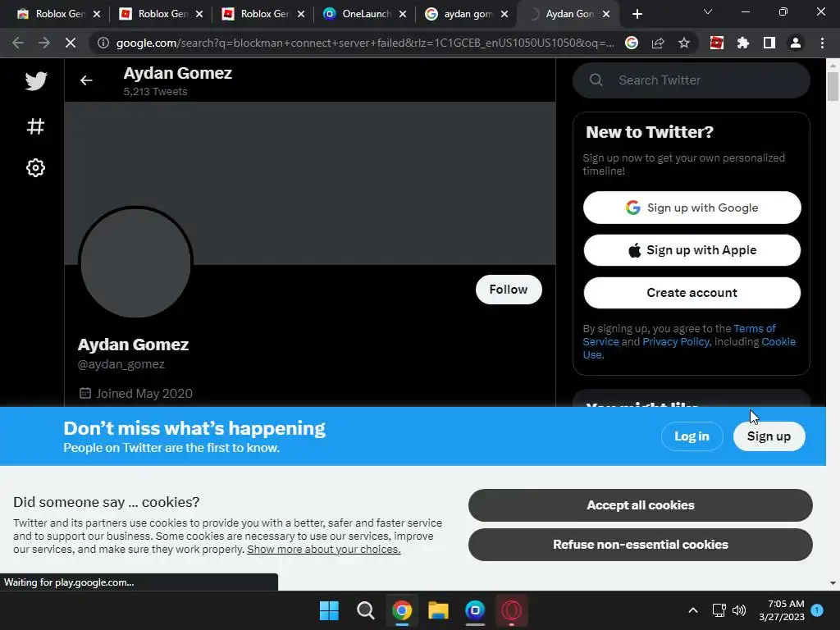Screen dimensions: 840x630
Task: Bookmark this tab with star icon
Action: (x=684, y=43)
